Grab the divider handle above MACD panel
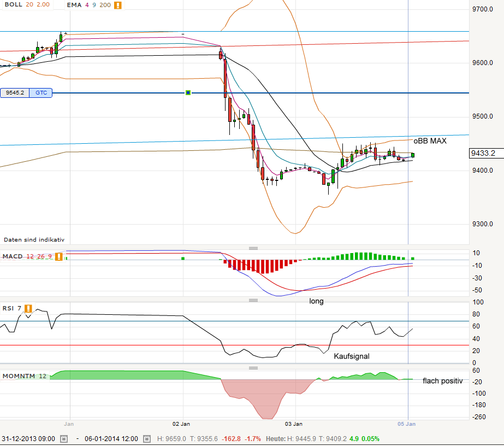The width and height of the screenshot is (504, 446). tap(253, 248)
